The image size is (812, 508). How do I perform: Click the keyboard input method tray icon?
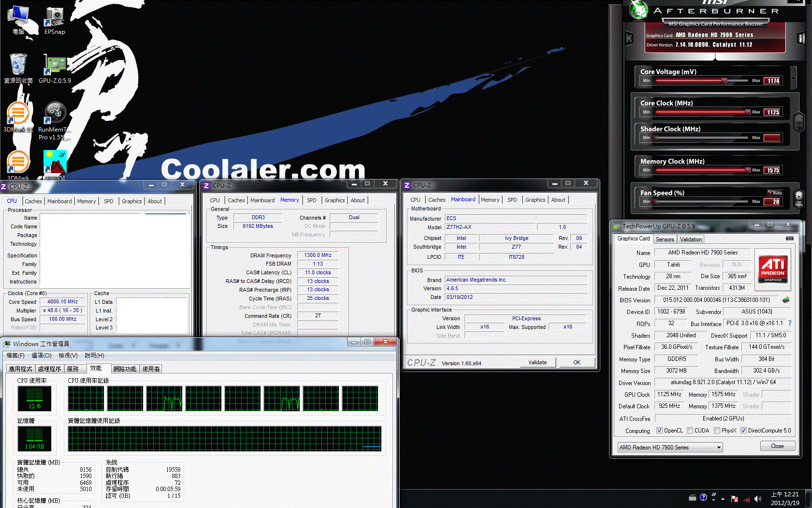coord(693,497)
